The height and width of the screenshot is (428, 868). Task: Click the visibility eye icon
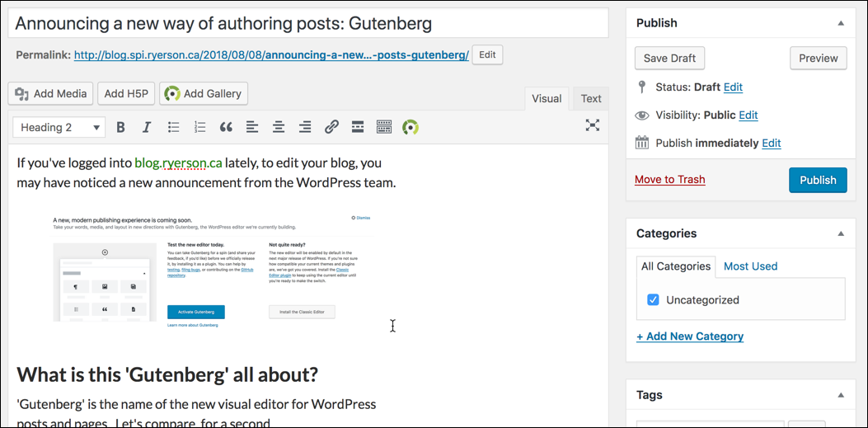point(641,115)
